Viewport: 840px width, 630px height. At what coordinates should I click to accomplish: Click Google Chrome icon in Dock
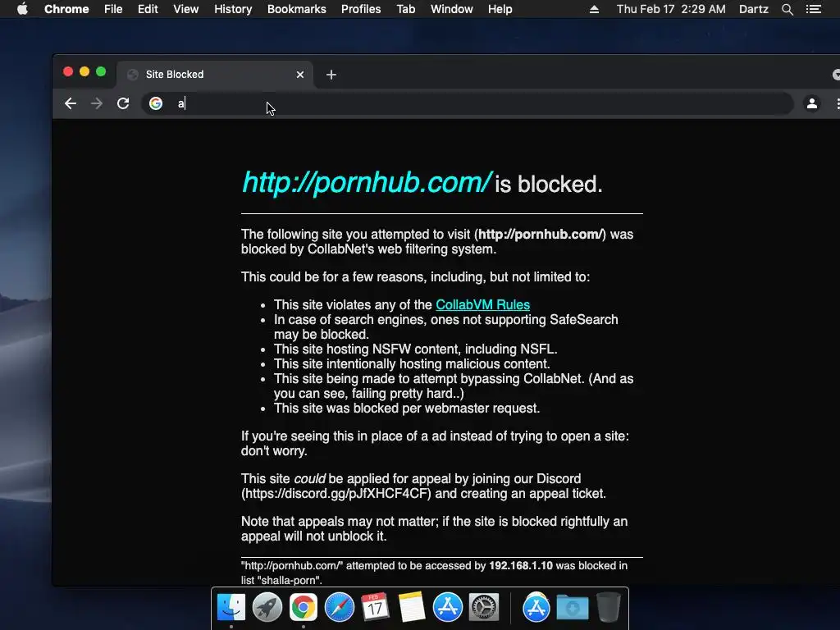[304, 608]
